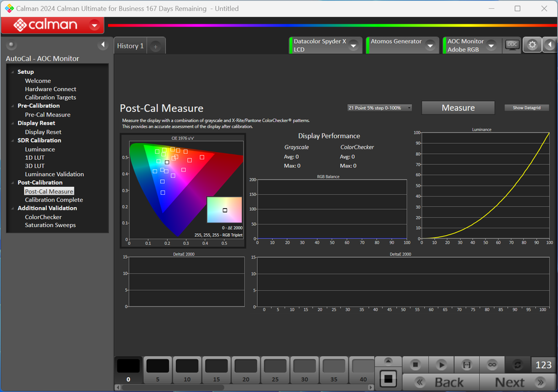The width and height of the screenshot is (558, 392).
Task: Select the 15 percent grayscale patch
Action: point(216,370)
